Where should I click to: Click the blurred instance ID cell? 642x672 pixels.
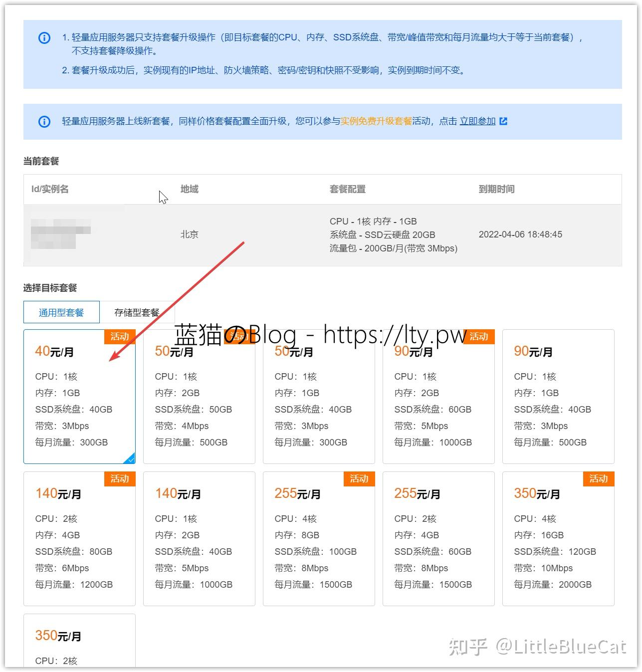[61, 233]
